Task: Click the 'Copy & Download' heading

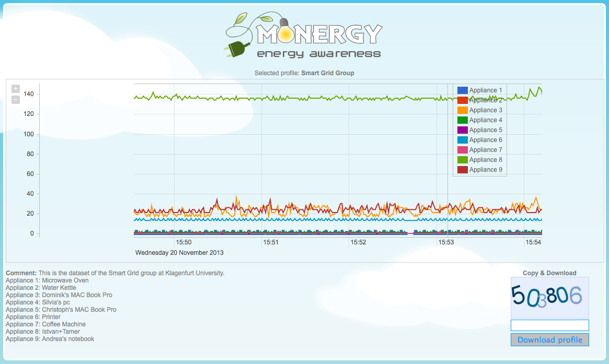Action: [549, 273]
